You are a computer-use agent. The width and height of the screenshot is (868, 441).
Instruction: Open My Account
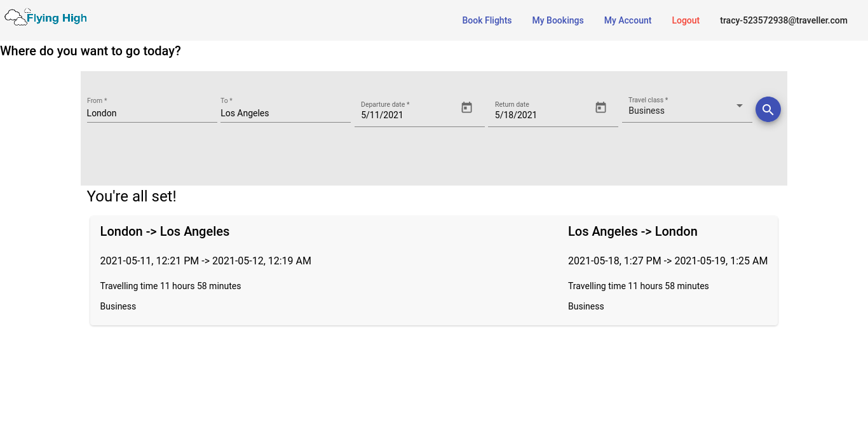pos(628,20)
